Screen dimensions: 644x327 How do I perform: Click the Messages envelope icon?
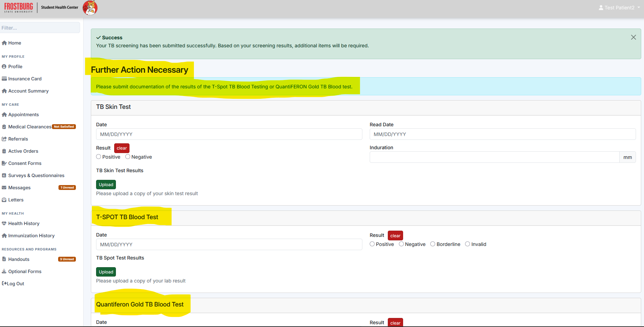(x=4, y=188)
